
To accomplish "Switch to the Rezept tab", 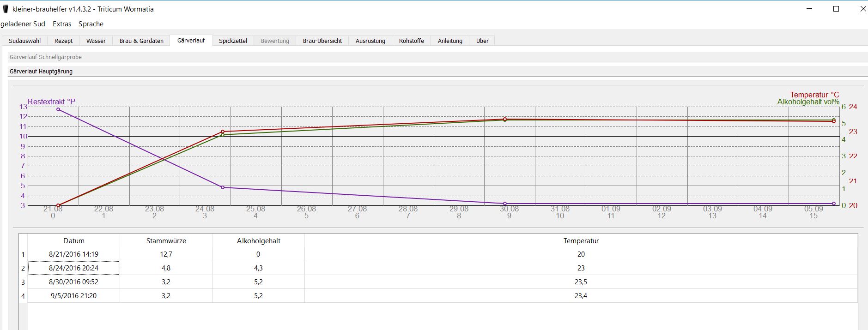I will (x=63, y=41).
